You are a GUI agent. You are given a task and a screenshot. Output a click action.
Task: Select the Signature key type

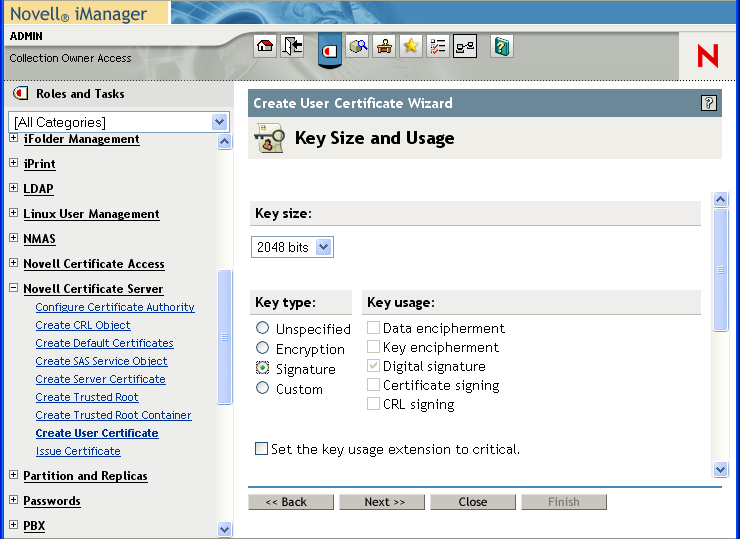pyautogui.click(x=262, y=368)
